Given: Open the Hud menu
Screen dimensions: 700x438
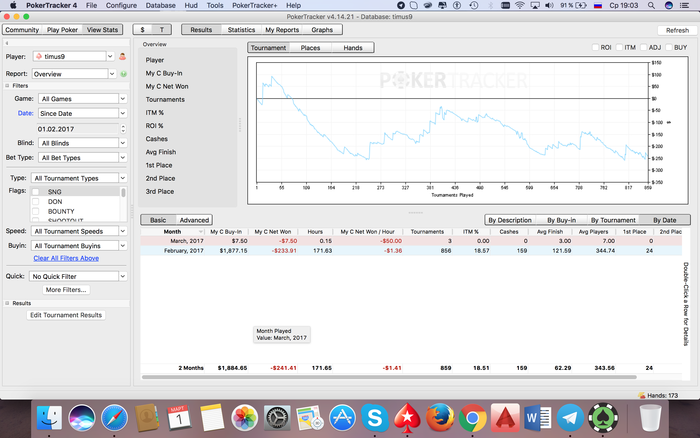Looking at the screenshot, I should point(191,5).
